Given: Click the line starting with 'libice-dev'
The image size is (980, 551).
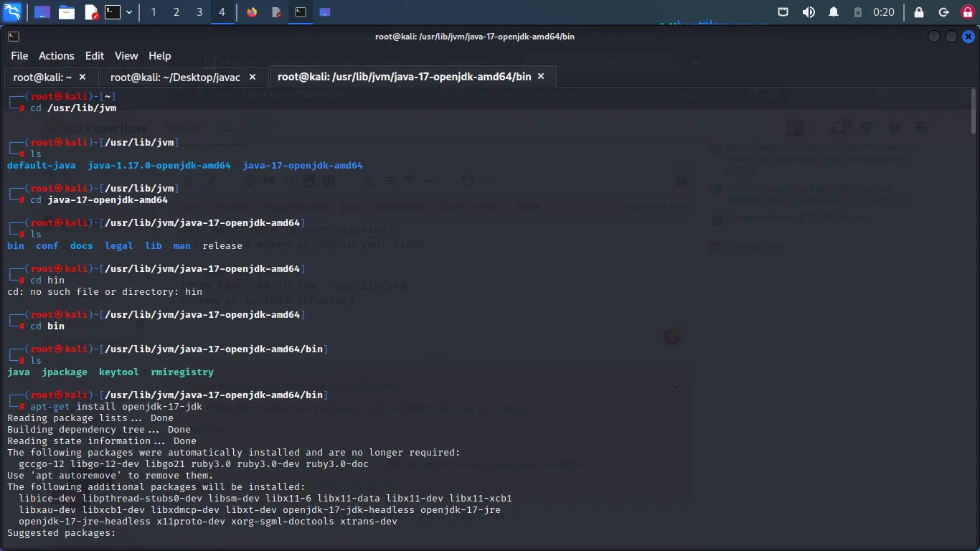Looking at the screenshot, I should [265, 499].
